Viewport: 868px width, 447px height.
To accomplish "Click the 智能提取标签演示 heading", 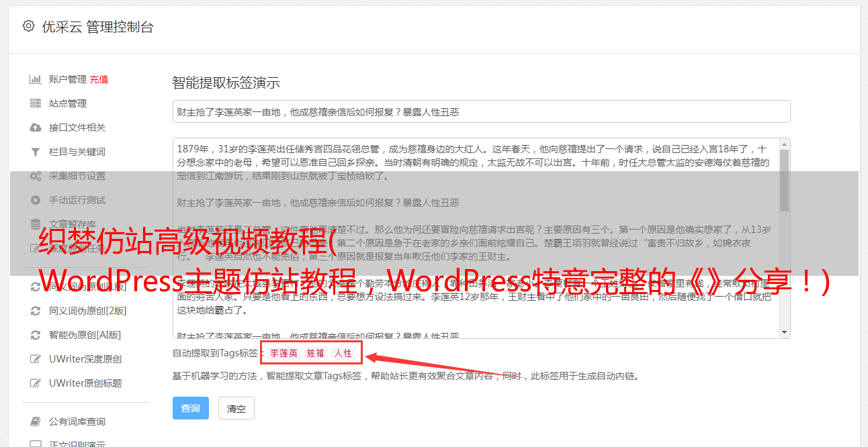I will pyautogui.click(x=226, y=83).
